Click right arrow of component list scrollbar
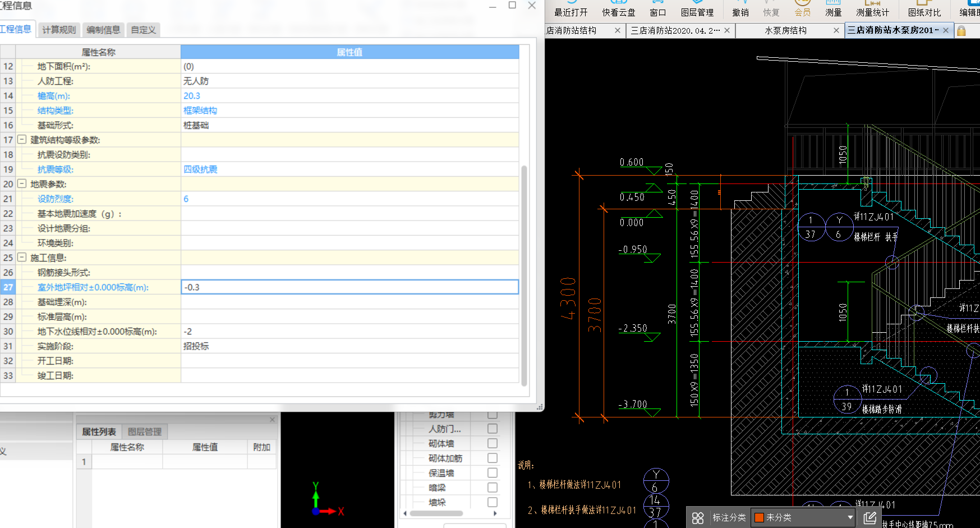 point(495,513)
